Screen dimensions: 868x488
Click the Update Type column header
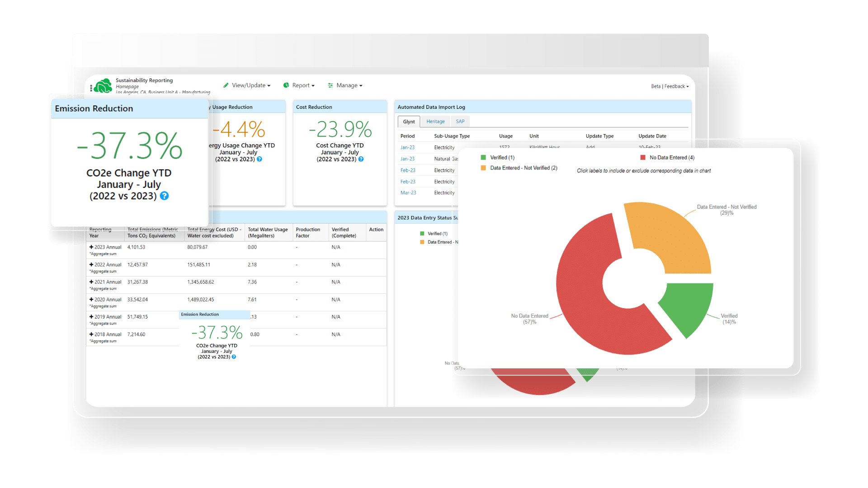599,136
